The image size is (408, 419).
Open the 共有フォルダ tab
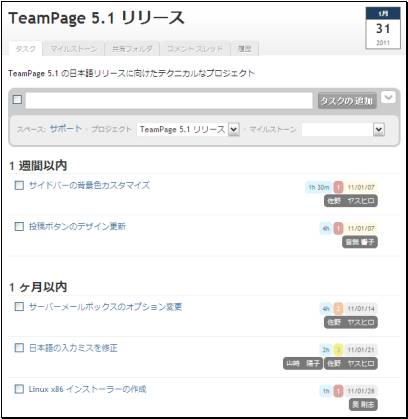132,49
